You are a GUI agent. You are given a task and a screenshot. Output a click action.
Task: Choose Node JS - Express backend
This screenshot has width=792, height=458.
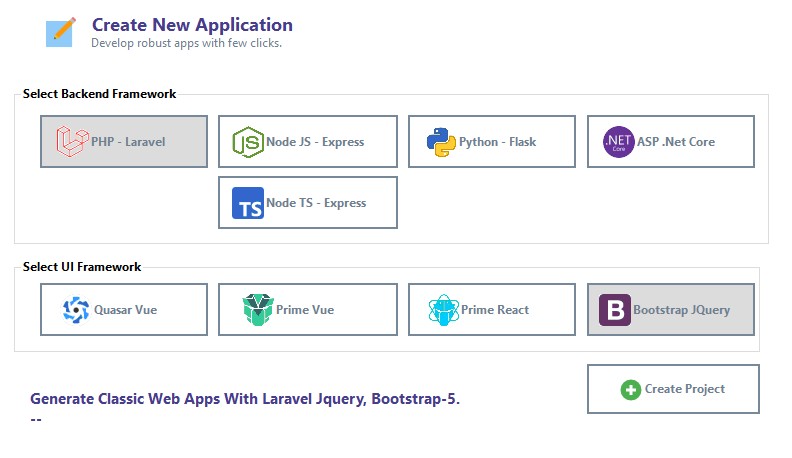[308, 141]
